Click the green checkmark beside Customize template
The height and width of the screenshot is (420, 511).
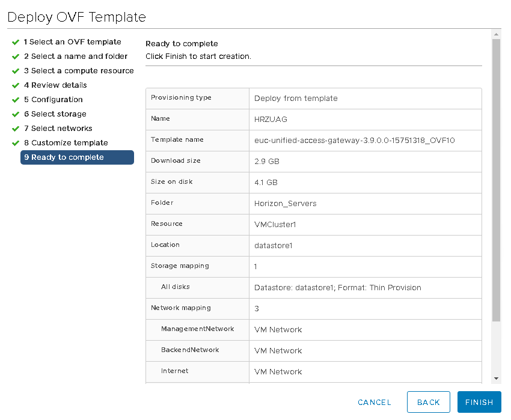point(15,143)
